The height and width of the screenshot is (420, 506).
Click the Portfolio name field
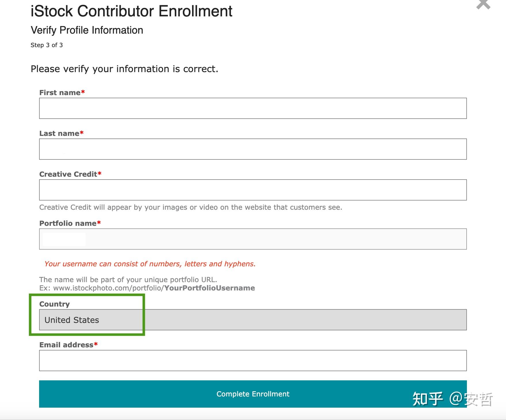pos(253,239)
